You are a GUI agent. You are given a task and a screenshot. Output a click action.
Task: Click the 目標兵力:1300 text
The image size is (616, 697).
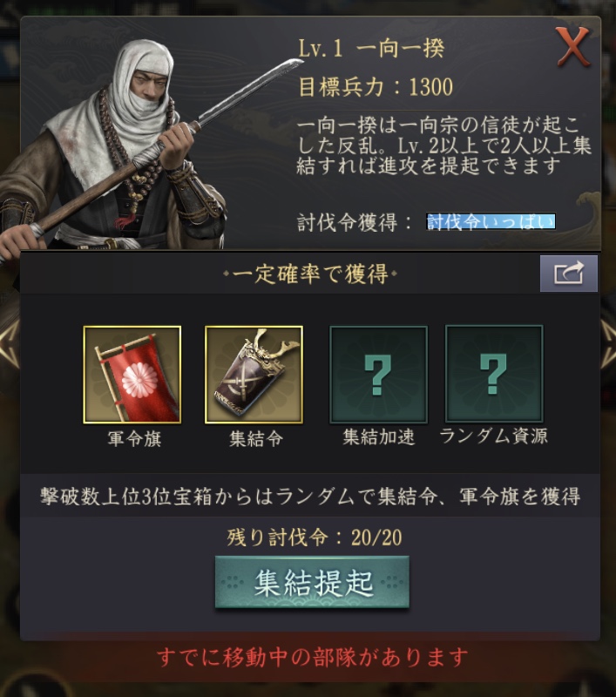376,86
